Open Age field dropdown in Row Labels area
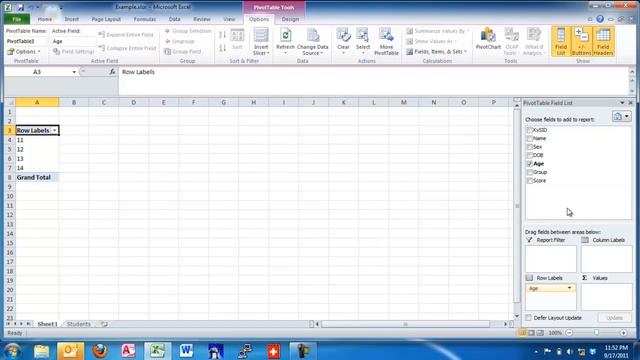Screen dimensions: 640x360 569,288
